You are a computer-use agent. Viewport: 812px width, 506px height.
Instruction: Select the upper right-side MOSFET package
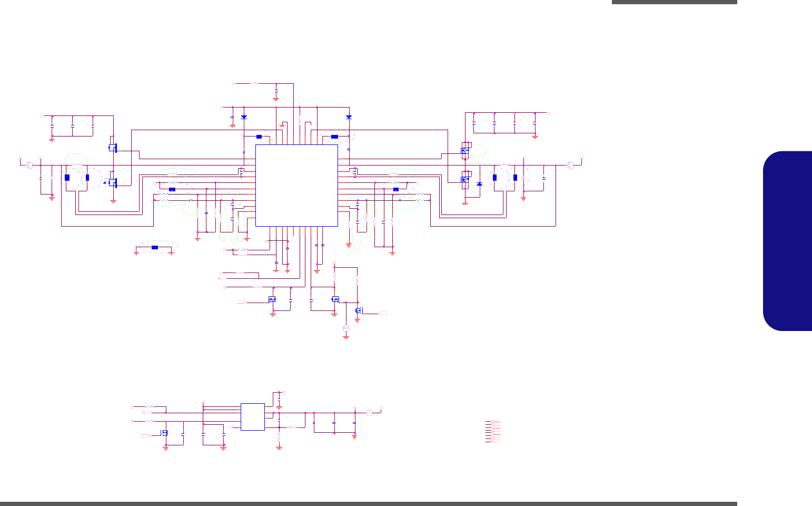[466, 151]
